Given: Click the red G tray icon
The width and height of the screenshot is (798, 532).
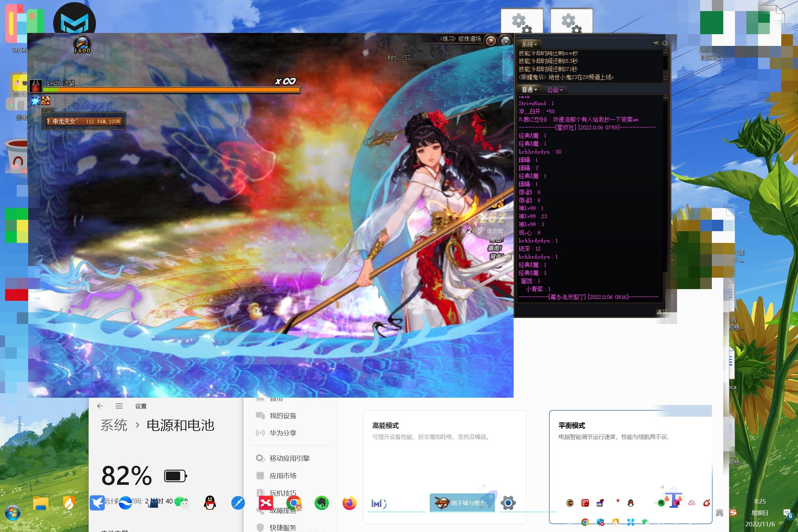Looking at the screenshot, I should [x=707, y=503].
